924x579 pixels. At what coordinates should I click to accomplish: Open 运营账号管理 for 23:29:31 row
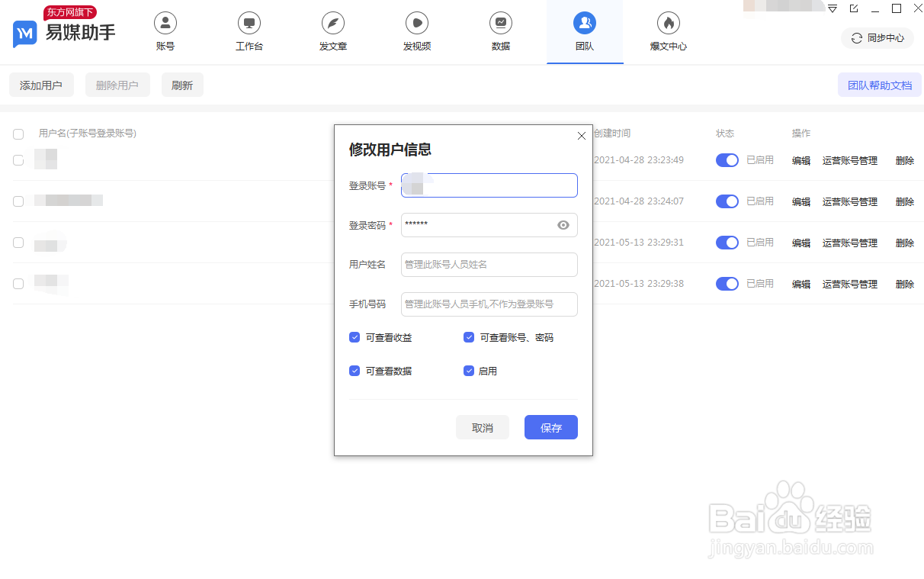pos(850,243)
